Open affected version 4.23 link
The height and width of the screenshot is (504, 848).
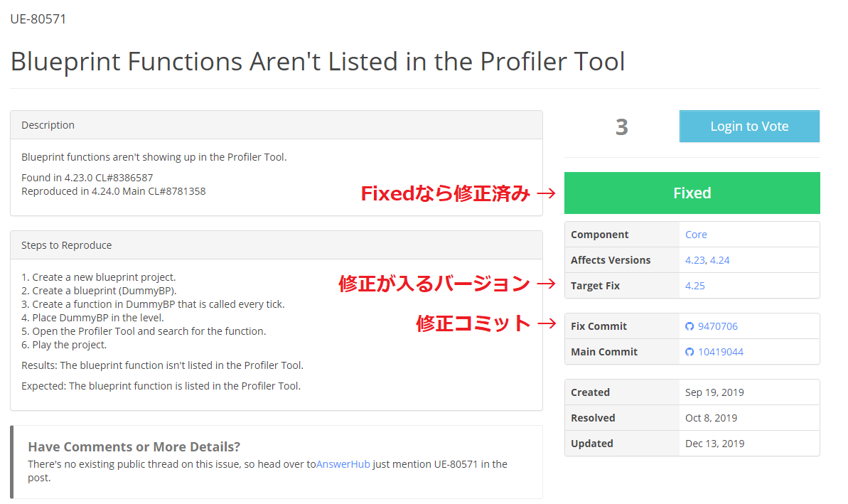(695, 260)
